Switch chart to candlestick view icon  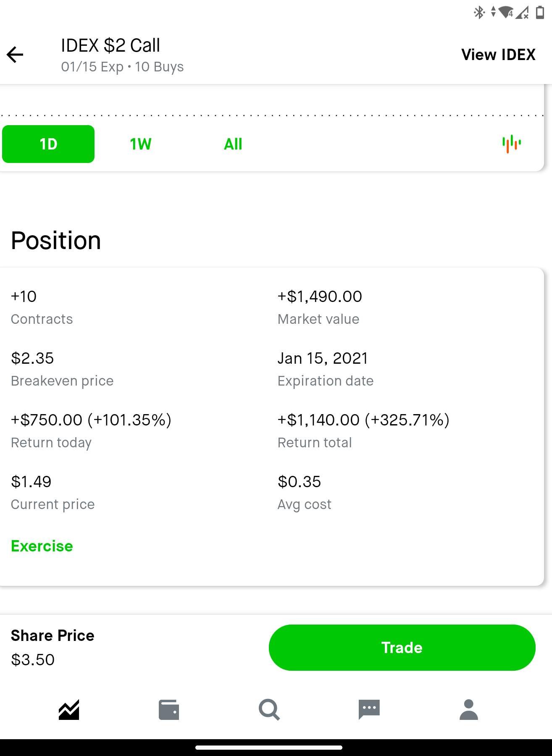(511, 144)
